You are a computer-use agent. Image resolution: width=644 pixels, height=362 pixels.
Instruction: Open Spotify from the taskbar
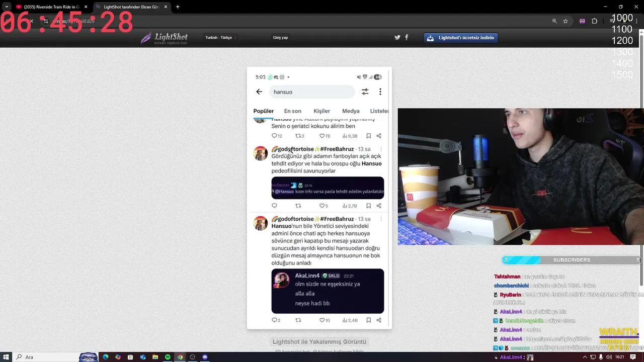coord(168,357)
